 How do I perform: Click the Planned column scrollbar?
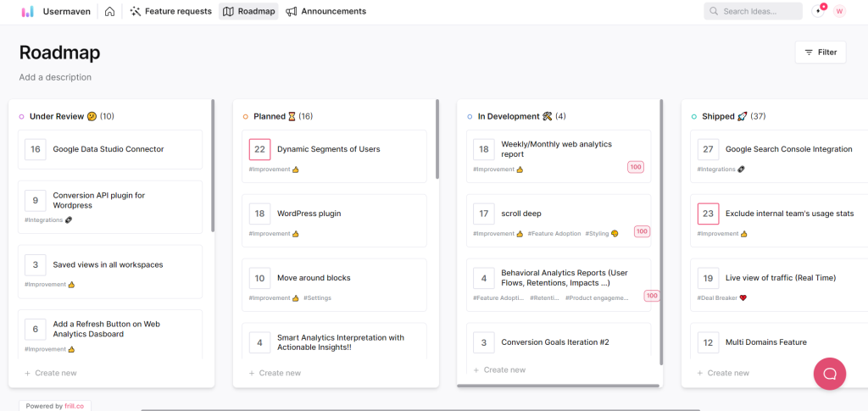(x=437, y=139)
